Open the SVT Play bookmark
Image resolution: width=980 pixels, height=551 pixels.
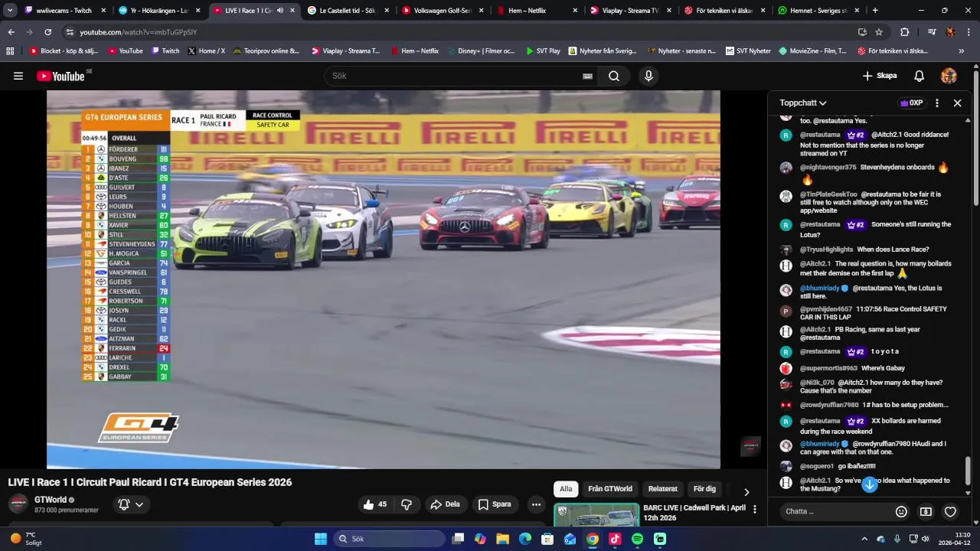[x=542, y=51]
